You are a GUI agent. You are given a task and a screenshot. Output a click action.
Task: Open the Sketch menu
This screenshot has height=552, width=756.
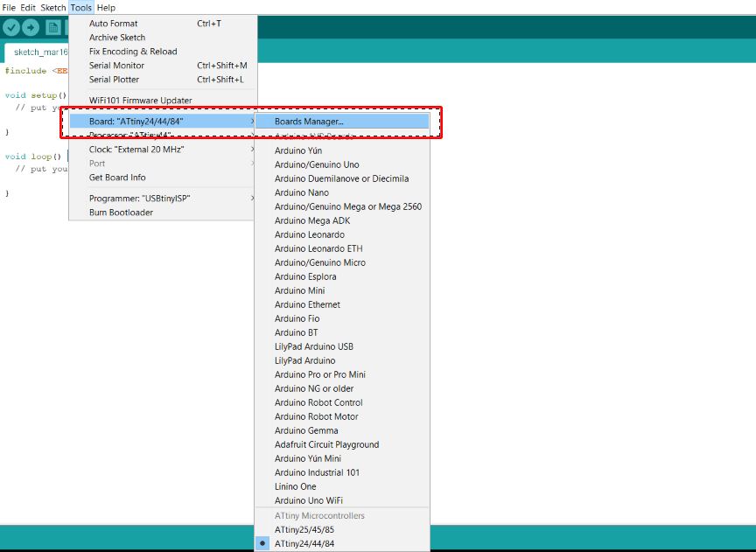(53, 8)
